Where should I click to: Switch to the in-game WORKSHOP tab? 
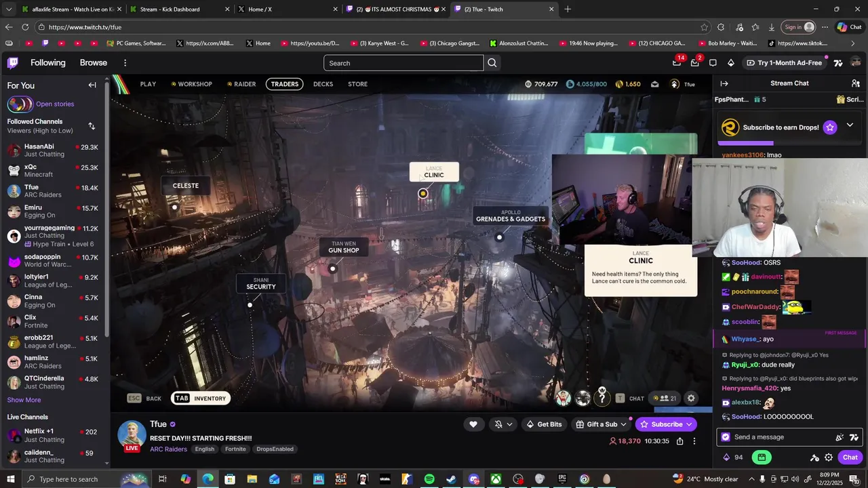pyautogui.click(x=192, y=84)
